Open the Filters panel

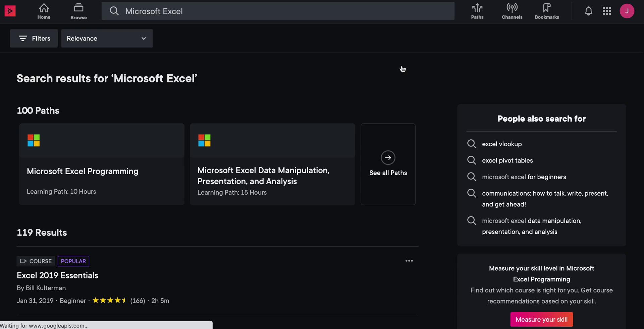(x=34, y=39)
